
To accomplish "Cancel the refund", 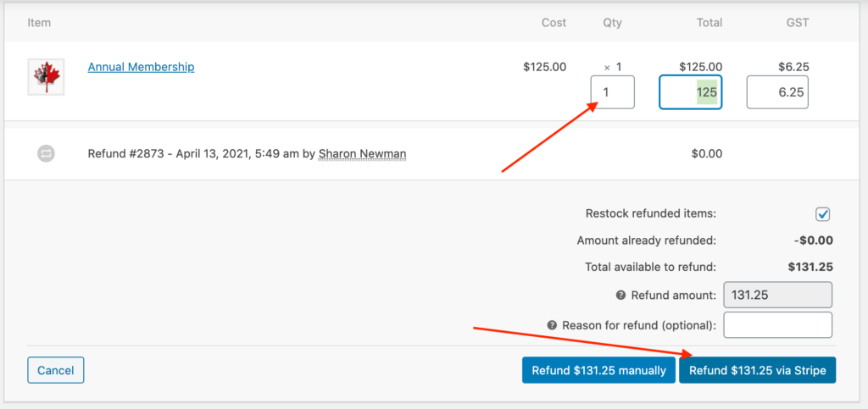I will point(56,370).
